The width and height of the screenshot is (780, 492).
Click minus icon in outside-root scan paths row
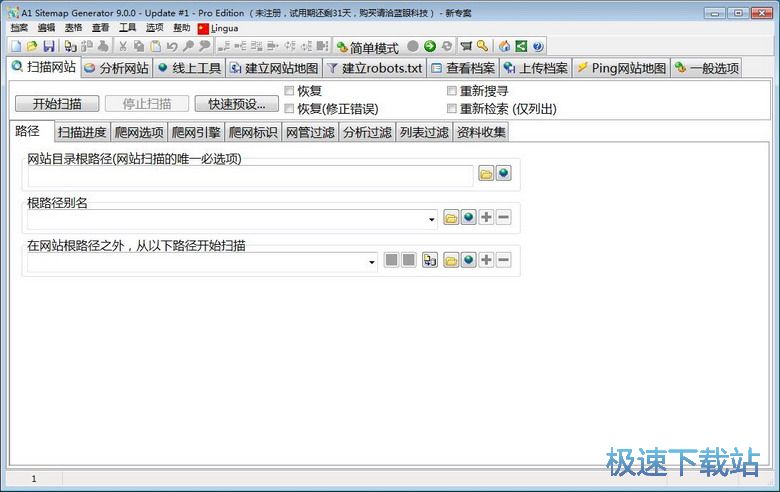coord(503,261)
